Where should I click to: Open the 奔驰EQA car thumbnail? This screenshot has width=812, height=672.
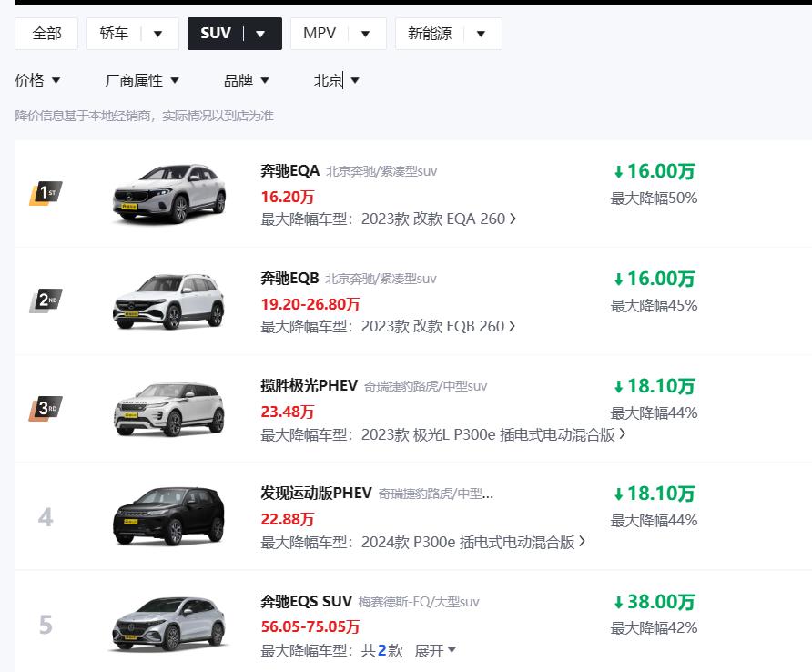click(169, 193)
